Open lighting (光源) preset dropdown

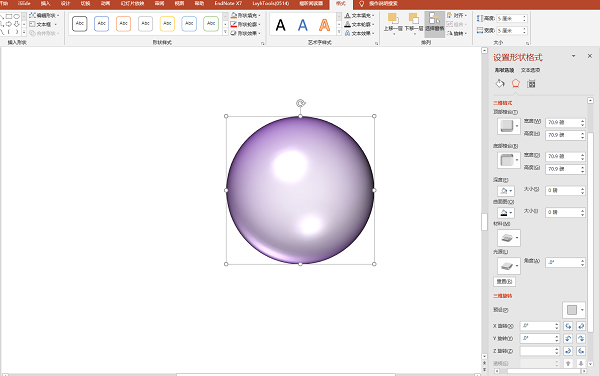click(509, 266)
